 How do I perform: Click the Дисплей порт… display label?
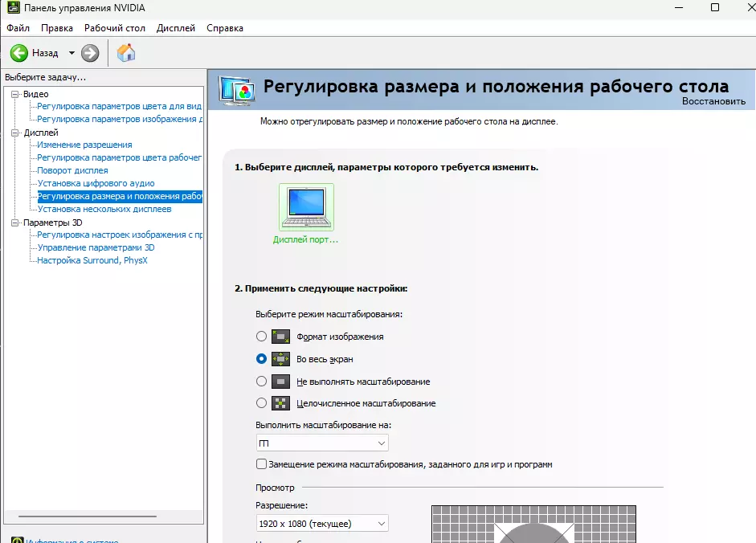tap(305, 239)
